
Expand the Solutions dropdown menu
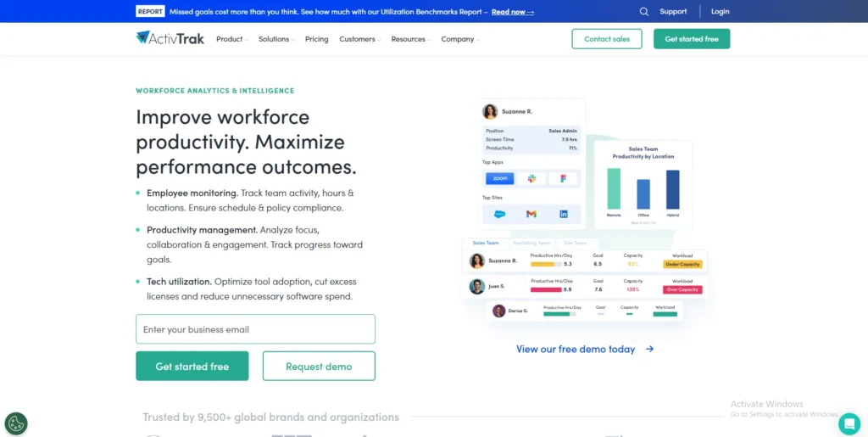pos(276,39)
